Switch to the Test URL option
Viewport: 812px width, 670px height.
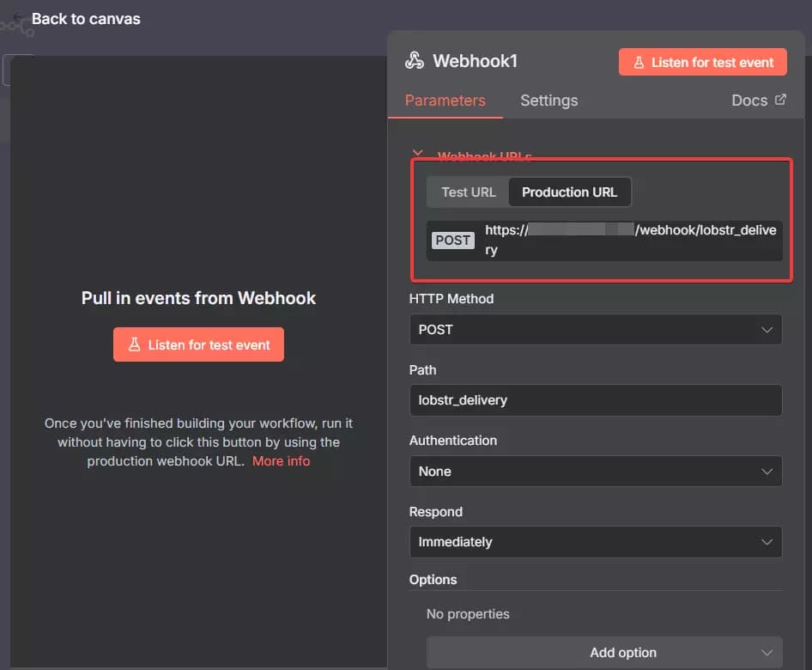pyautogui.click(x=469, y=192)
